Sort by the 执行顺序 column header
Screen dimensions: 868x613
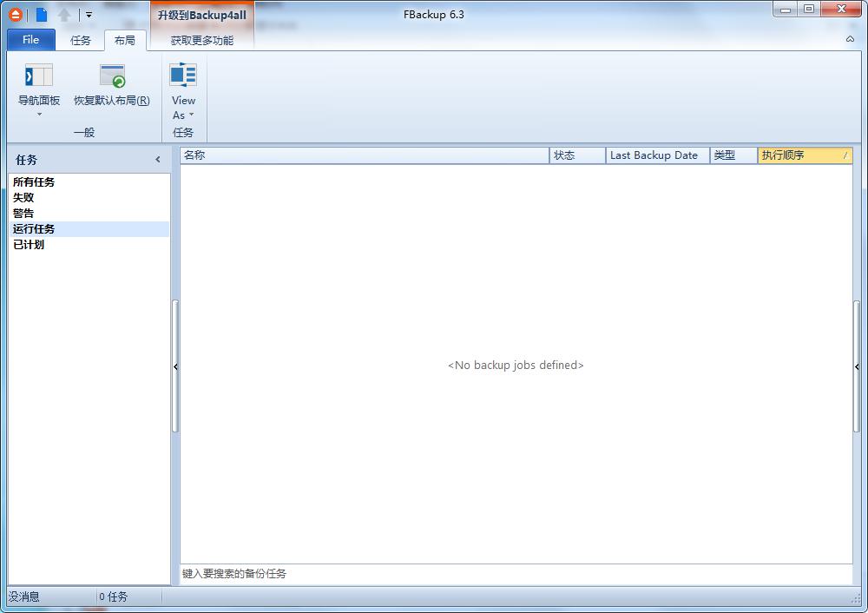point(804,155)
